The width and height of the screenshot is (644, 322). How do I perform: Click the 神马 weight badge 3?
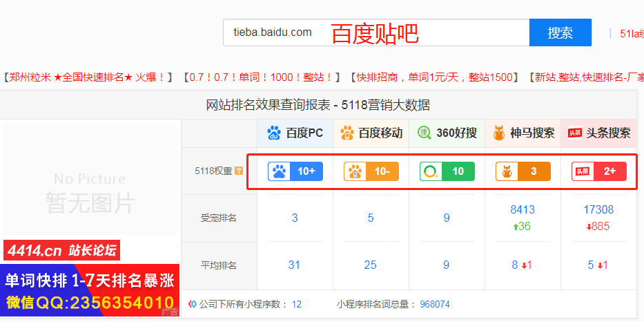pos(523,171)
